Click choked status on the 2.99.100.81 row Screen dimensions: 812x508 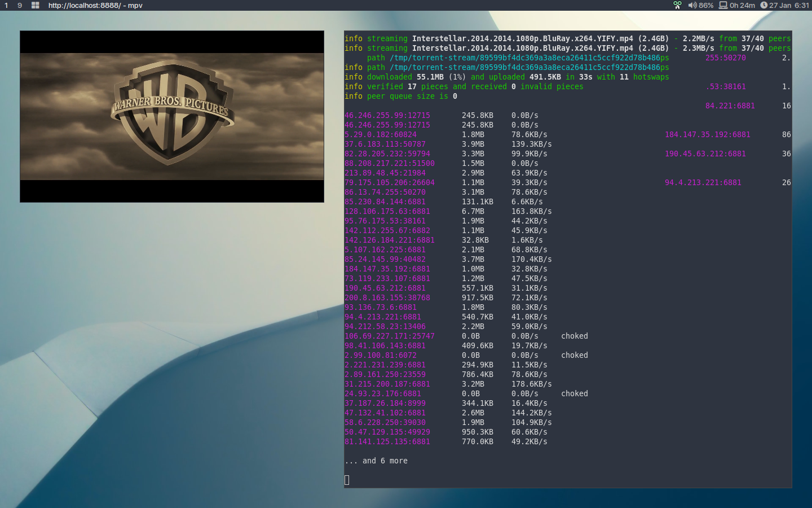pyautogui.click(x=575, y=355)
